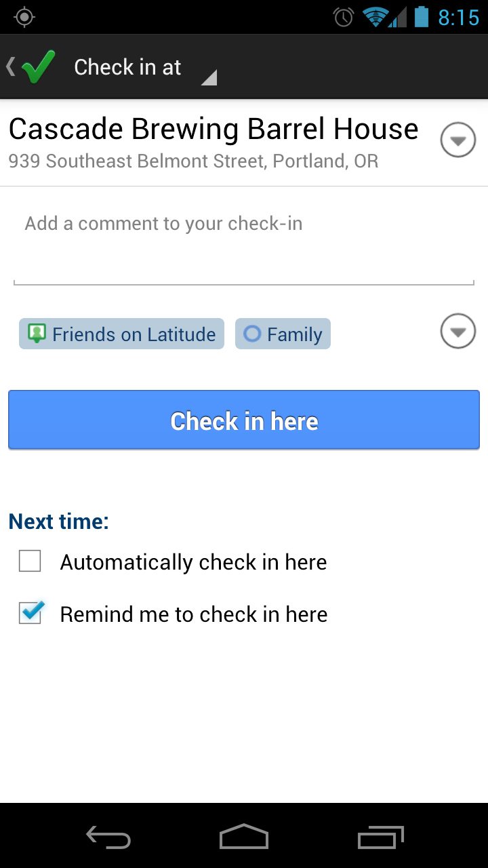Tap the GPS location status icon
The image size is (488, 868).
click(x=24, y=17)
